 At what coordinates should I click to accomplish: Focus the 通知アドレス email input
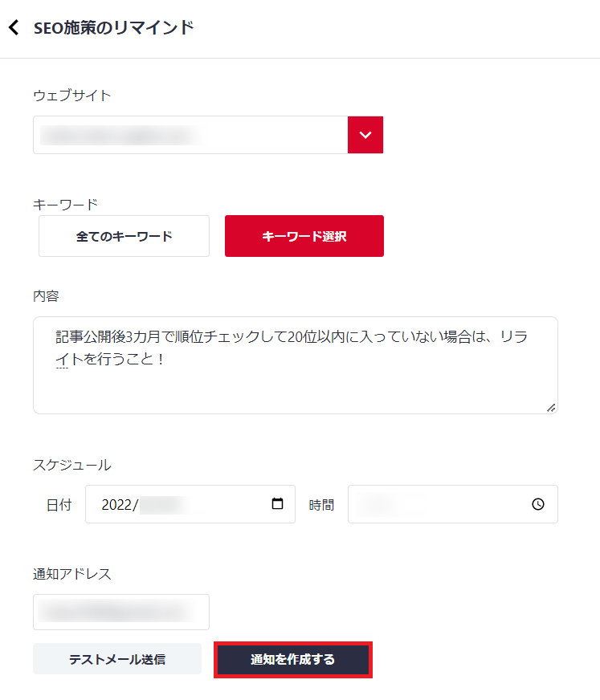(121, 612)
